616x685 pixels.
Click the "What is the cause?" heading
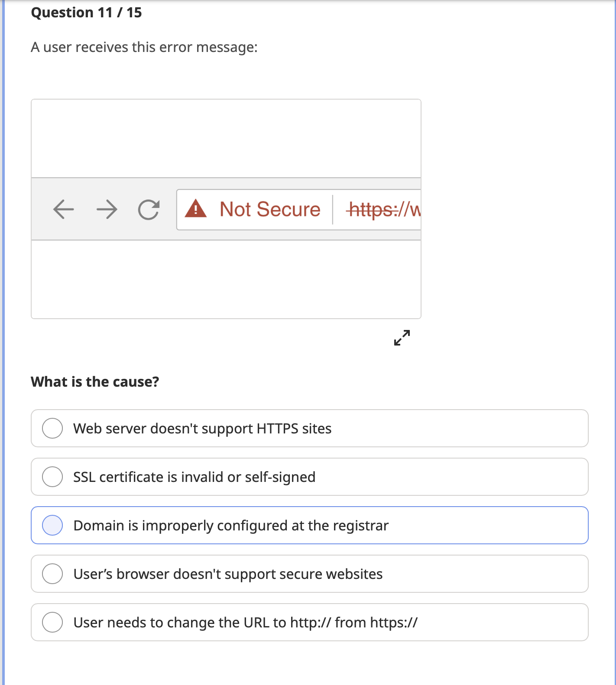point(95,382)
